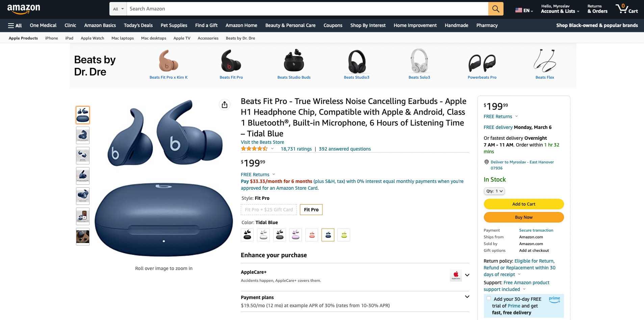Screen dimensions: 644x320
Task: Choose the yellow-green color swatch
Action: [x=344, y=235]
